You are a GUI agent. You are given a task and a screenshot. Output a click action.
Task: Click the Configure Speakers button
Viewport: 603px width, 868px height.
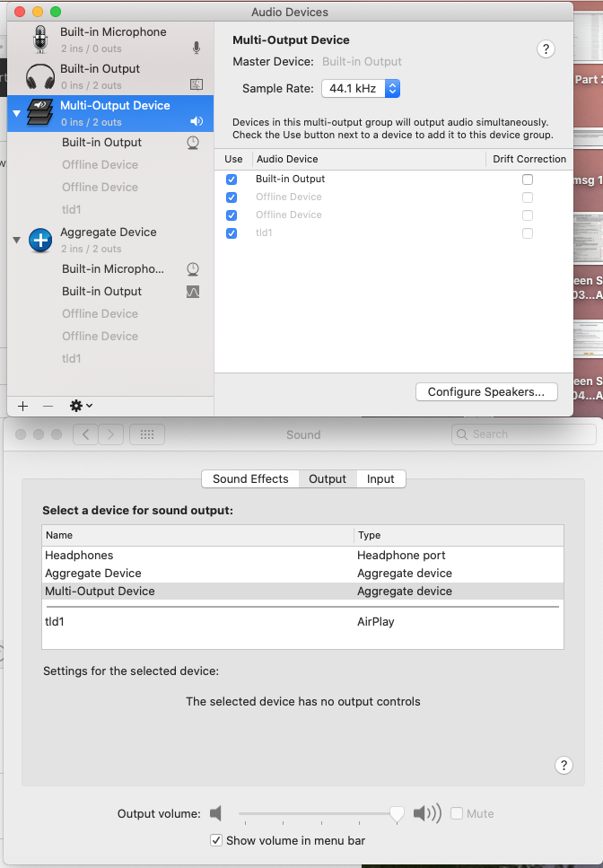(x=486, y=391)
